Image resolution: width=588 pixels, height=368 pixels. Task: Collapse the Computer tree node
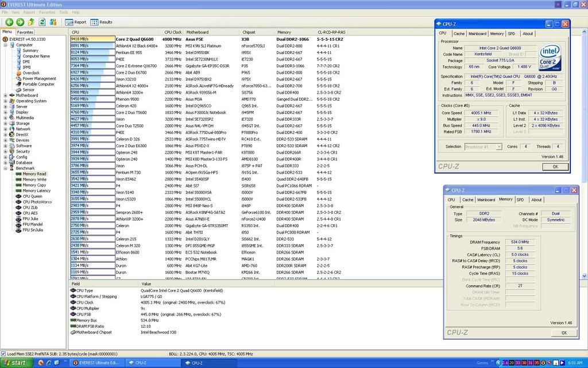tap(6, 45)
